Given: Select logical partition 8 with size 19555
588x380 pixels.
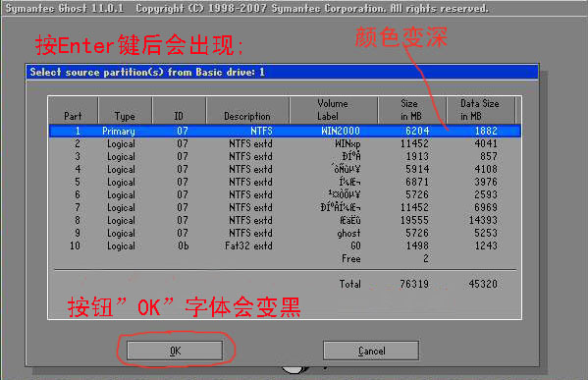Looking at the screenshot, I should (x=285, y=220).
